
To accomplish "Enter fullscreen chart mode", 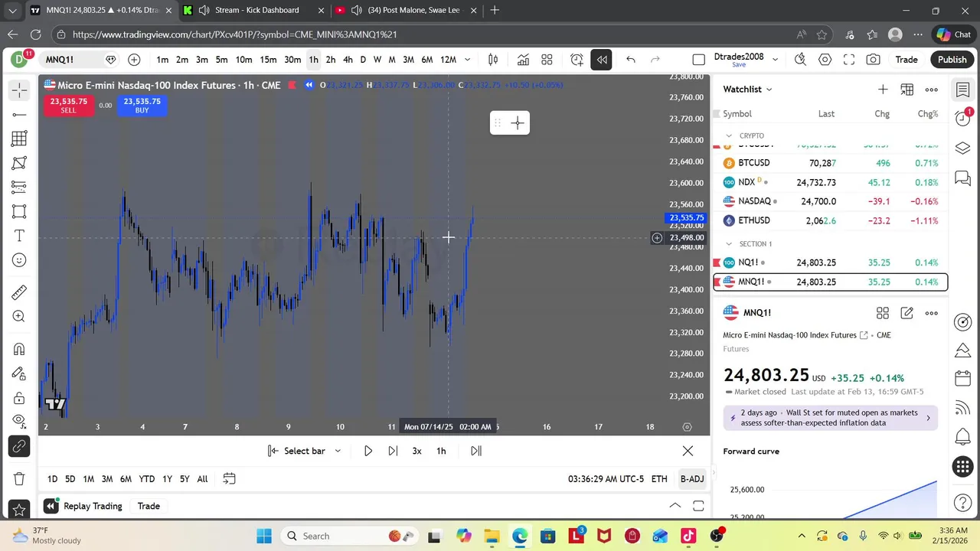I will click(x=849, y=60).
